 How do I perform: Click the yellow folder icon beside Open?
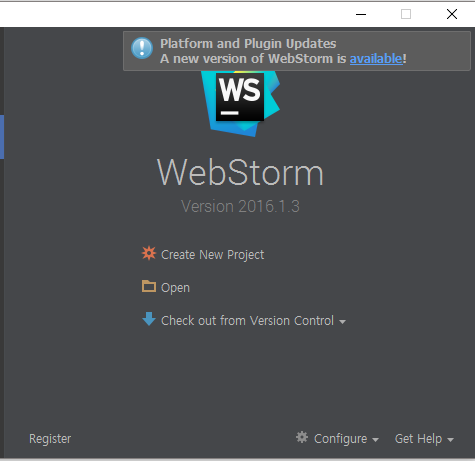point(149,286)
